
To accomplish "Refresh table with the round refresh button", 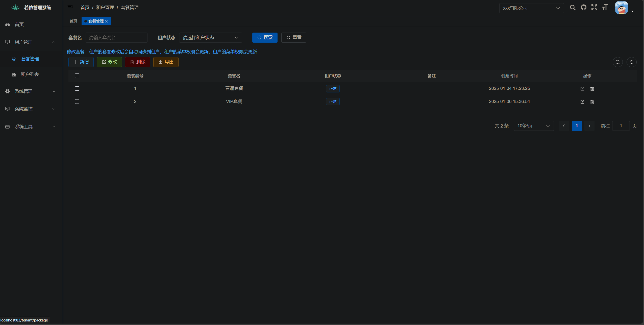I will point(631,62).
